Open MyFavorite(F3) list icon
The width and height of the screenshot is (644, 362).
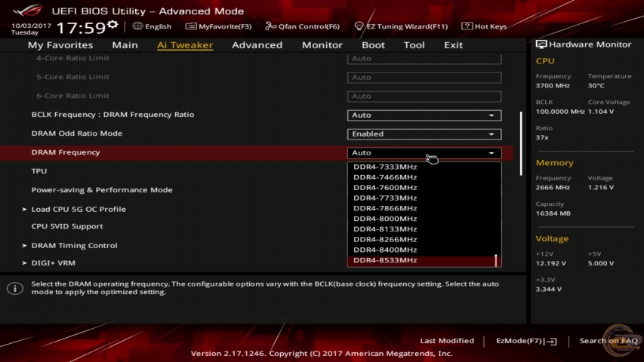point(190,26)
